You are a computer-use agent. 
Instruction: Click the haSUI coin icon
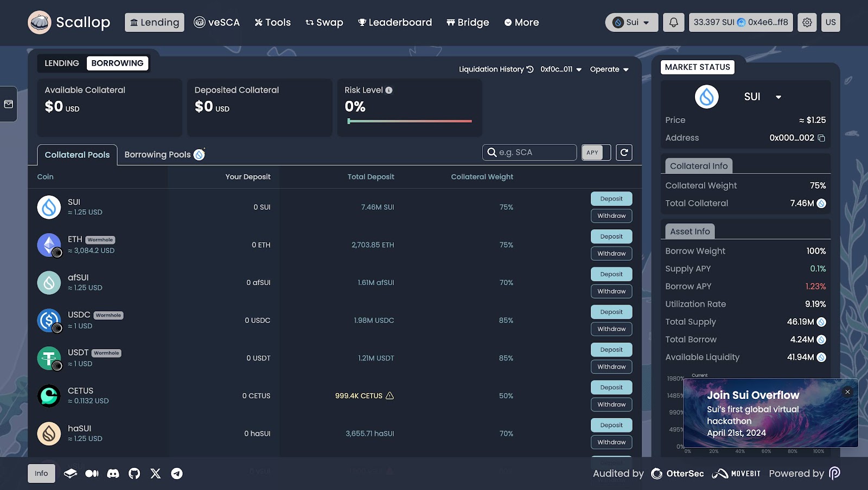coord(49,434)
